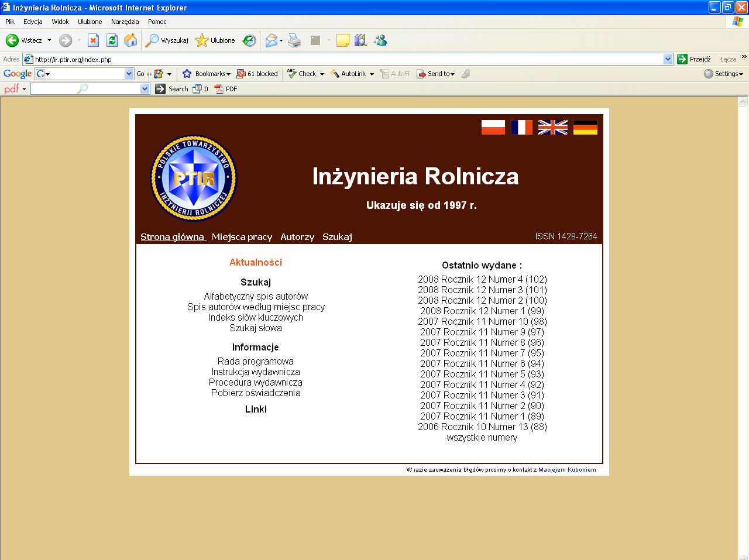Switch site to English UK flag
749x560 pixels.
[553, 127]
